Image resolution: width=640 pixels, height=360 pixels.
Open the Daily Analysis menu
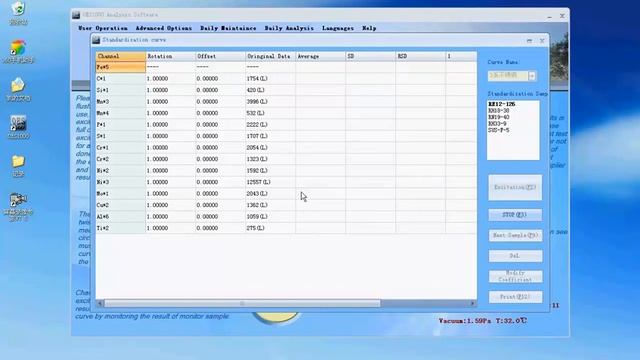[289, 28]
